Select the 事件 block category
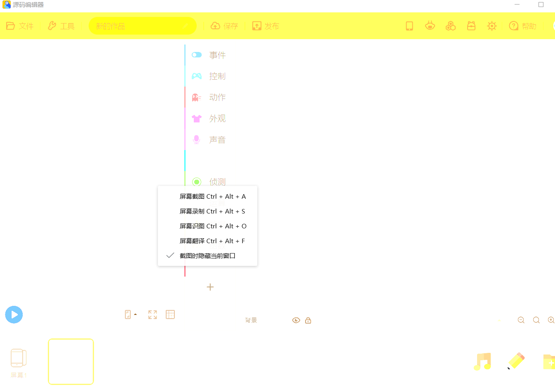 click(209, 55)
